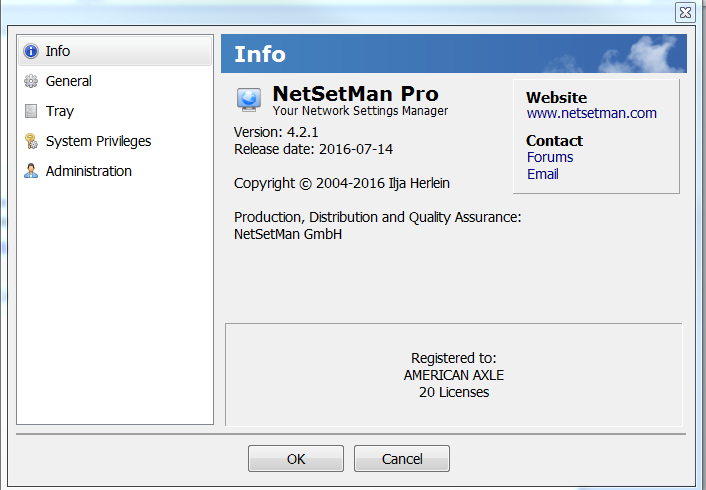
Task: Click the Contact heading
Action: 554,141
